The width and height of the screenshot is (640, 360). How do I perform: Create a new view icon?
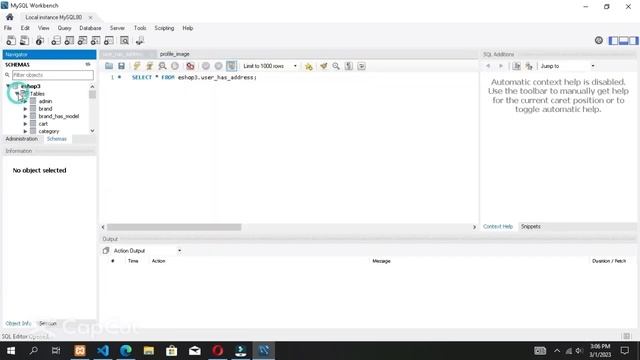click(x=82, y=40)
